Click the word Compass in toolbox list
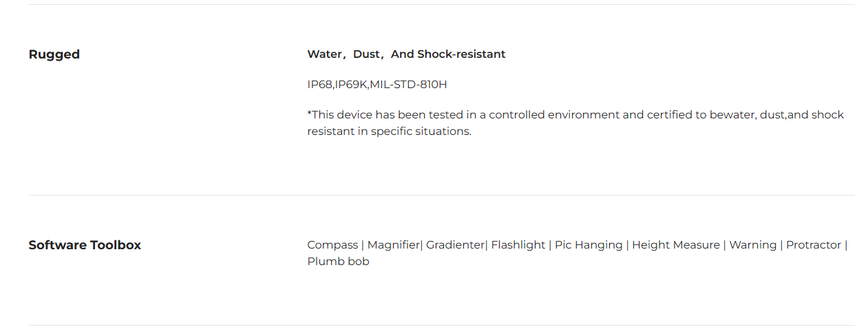 tap(332, 245)
